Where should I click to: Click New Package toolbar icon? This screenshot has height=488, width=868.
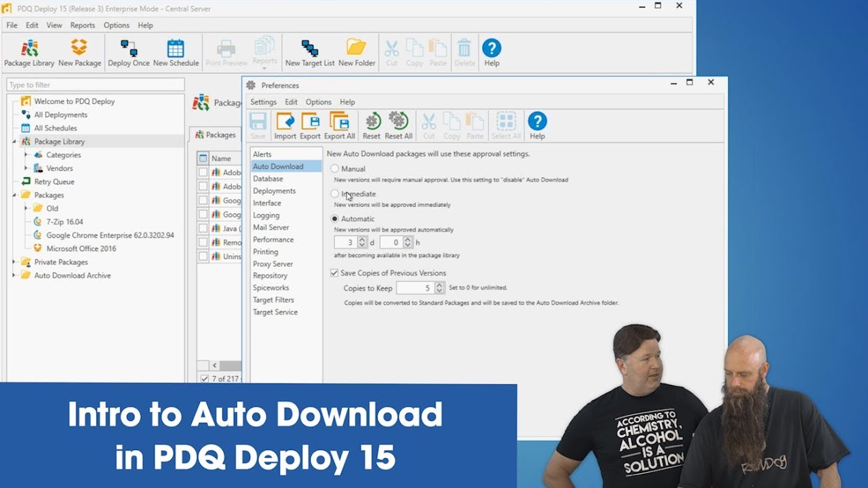click(79, 53)
